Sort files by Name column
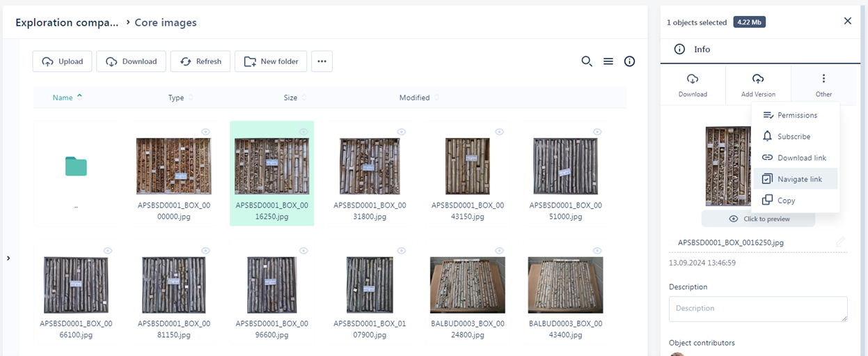 [x=63, y=98]
